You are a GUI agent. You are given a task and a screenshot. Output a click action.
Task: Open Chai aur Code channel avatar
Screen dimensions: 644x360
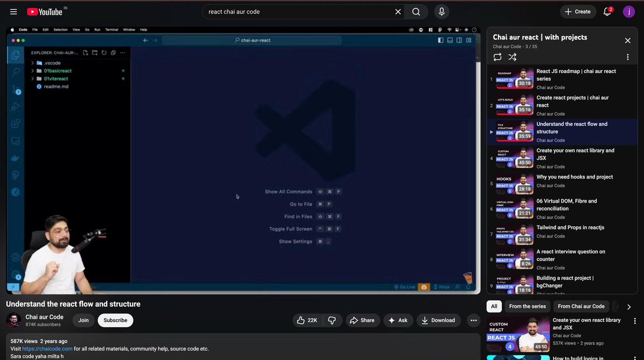13,320
